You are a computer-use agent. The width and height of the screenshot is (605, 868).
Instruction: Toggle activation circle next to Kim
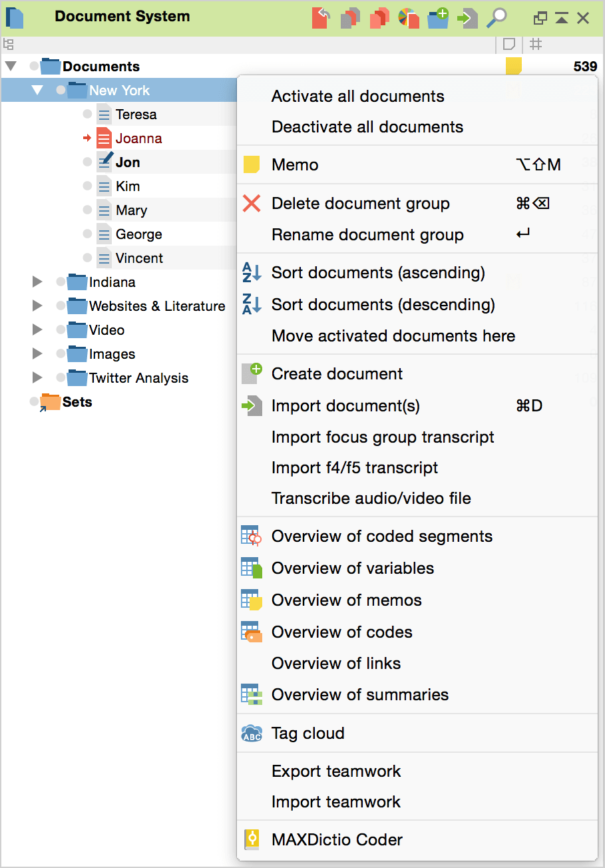pos(87,186)
